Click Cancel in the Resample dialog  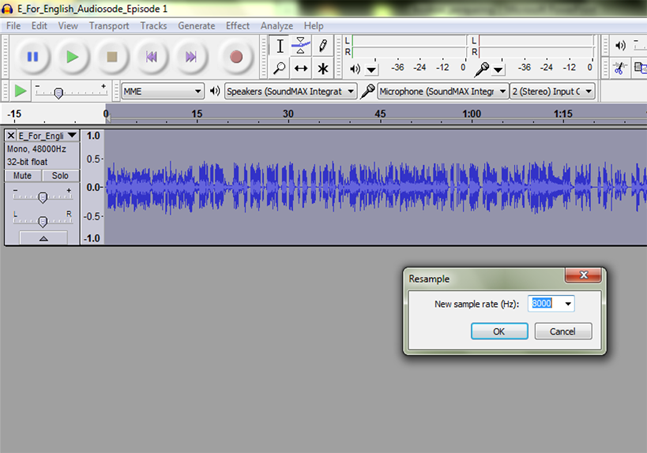tap(562, 331)
